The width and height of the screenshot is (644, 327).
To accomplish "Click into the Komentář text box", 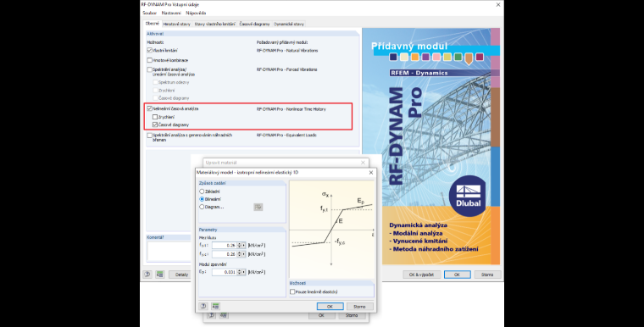I will tap(169, 252).
